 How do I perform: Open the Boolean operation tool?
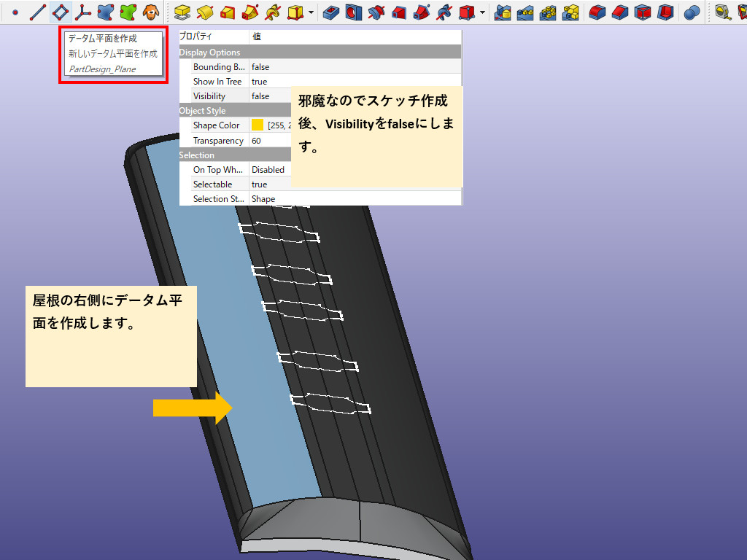692,12
